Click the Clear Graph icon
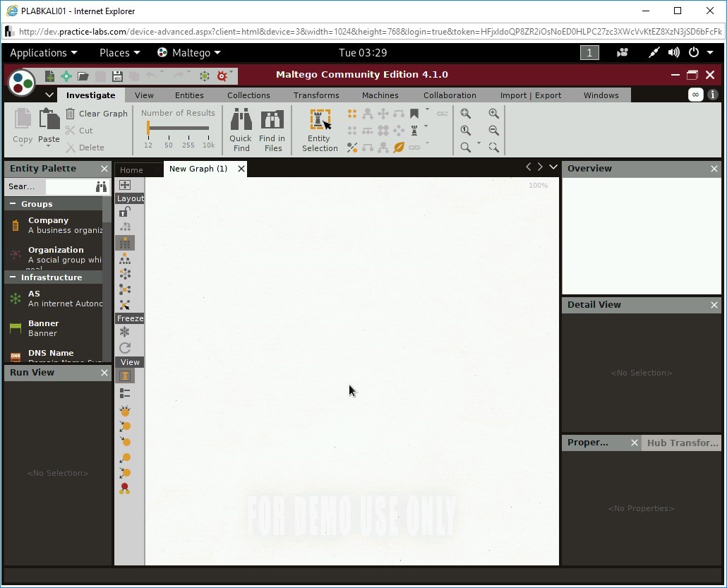The image size is (727, 588). coord(71,113)
